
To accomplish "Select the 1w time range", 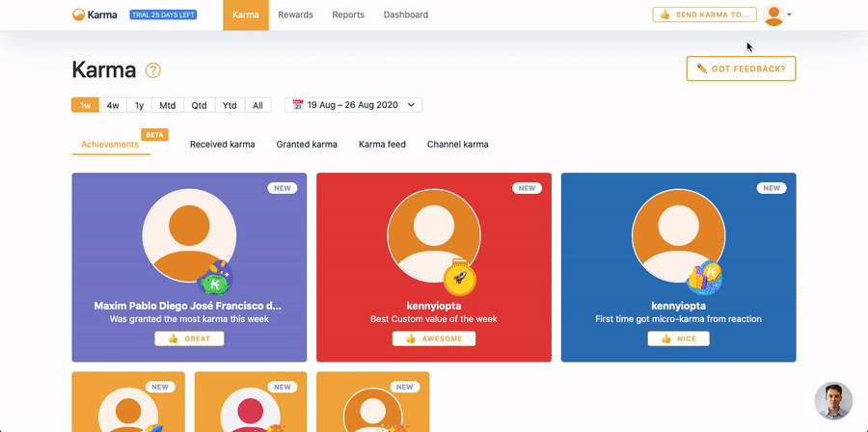I will (x=85, y=105).
